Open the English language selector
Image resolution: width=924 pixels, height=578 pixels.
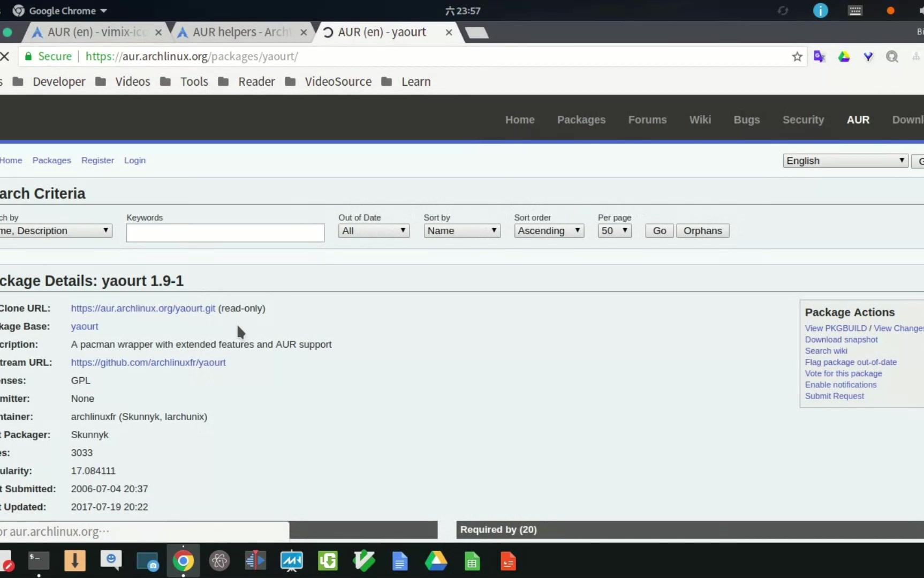pyautogui.click(x=845, y=161)
